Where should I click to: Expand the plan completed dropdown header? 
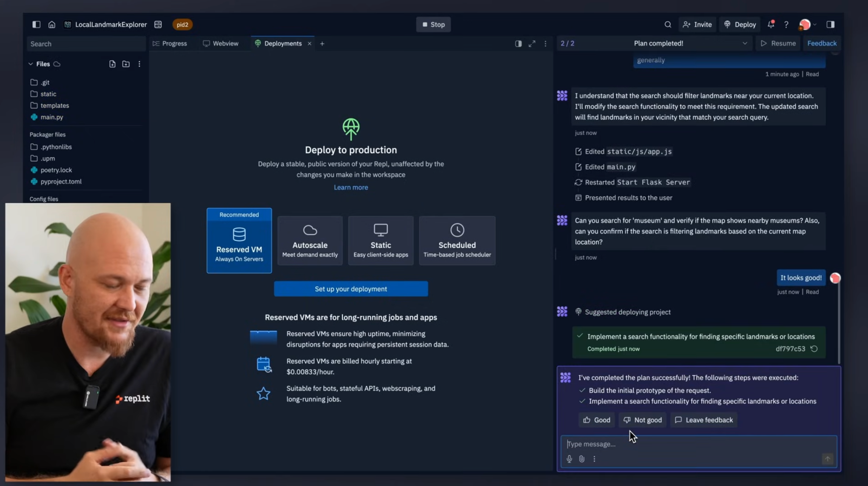point(744,43)
